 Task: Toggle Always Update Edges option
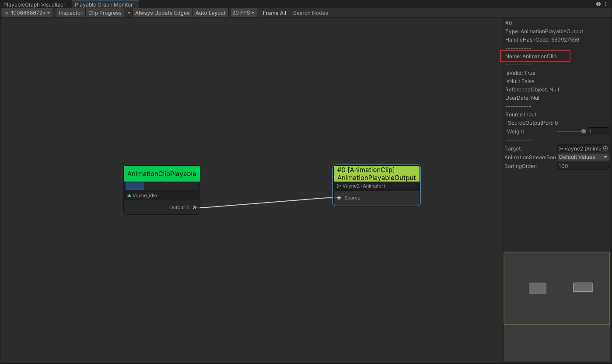[162, 13]
